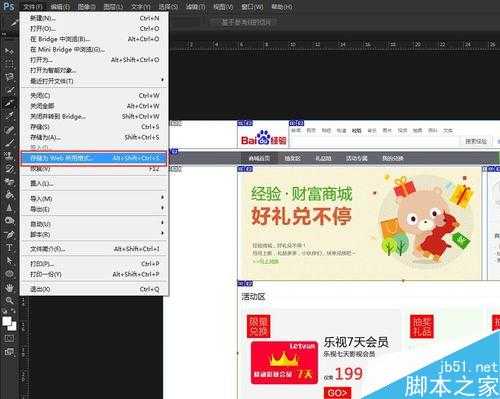Select the Path Selection arrow tool

9,260
